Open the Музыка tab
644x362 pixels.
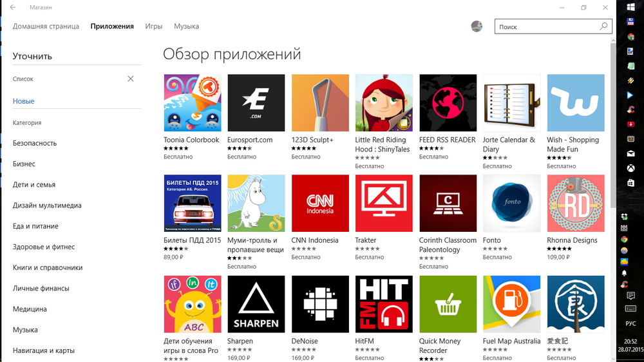[x=186, y=26]
